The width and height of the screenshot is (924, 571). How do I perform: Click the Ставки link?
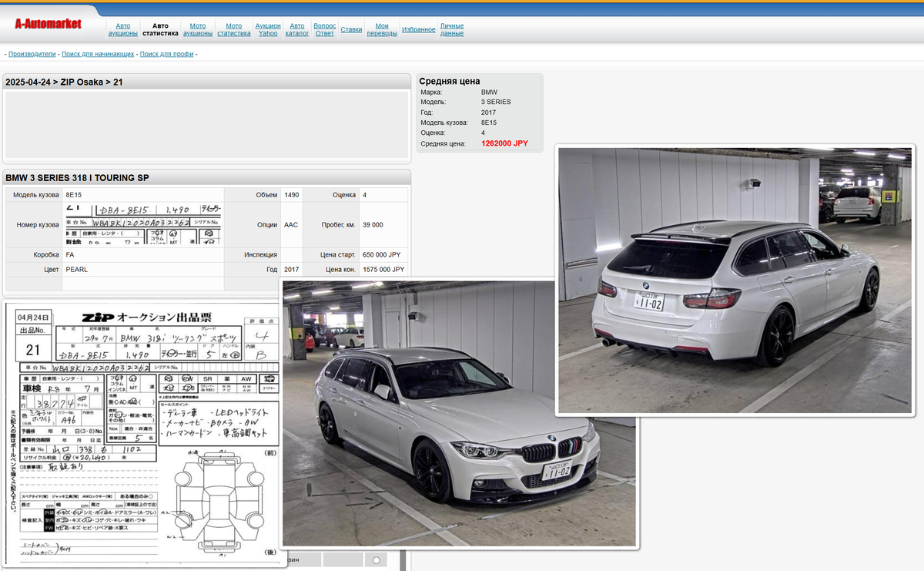coord(351,29)
